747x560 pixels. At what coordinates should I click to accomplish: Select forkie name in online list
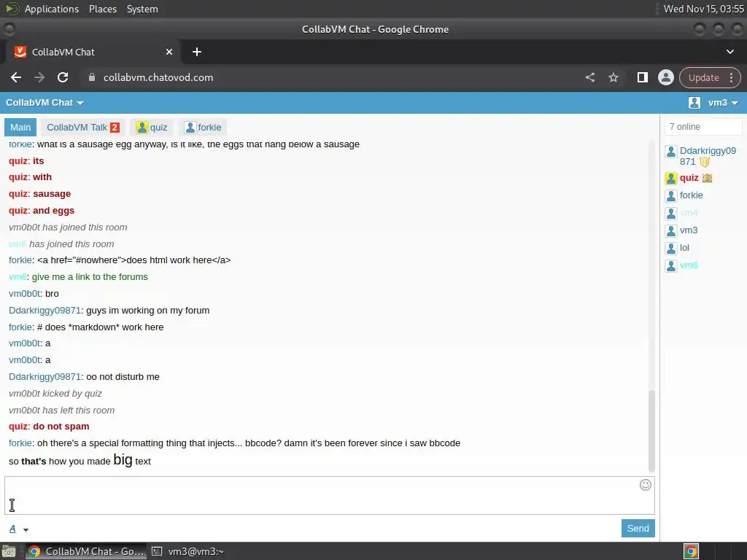pos(692,195)
